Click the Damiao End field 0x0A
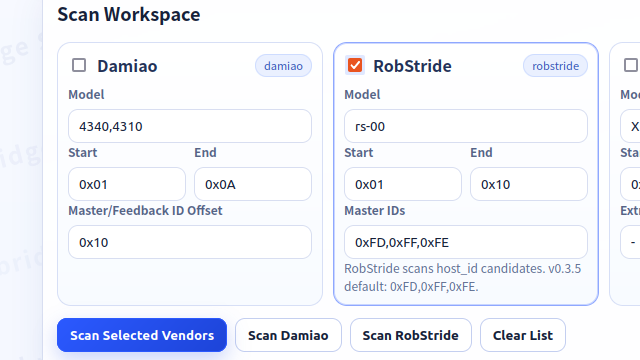This screenshot has width=640, height=360. pyautogui.click(x=253, y=184)
